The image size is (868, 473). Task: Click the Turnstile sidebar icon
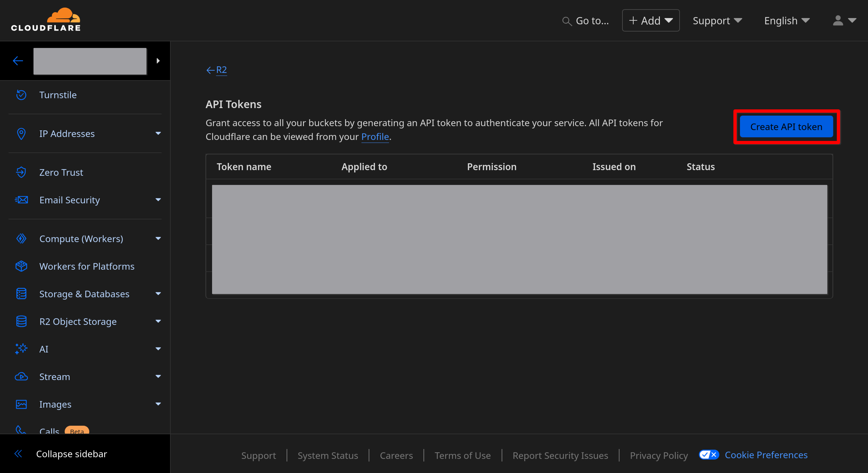(x=21, y=95)
